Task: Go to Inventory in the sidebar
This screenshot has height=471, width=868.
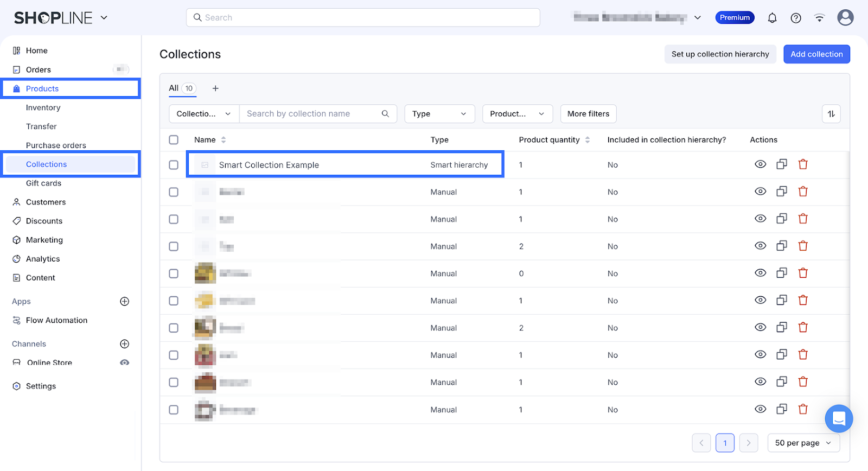Action: (43, 107)
